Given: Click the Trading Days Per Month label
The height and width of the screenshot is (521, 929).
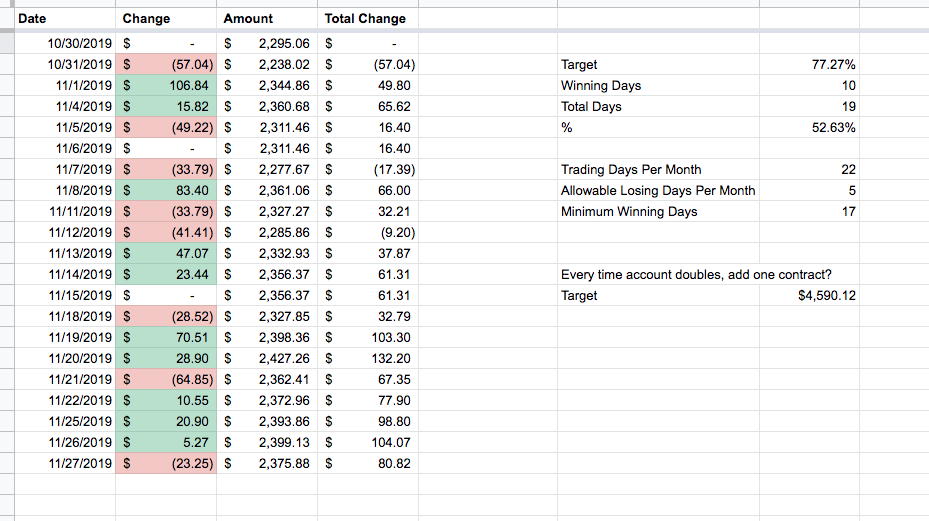Looking at the screenshot, I should 631,170.
